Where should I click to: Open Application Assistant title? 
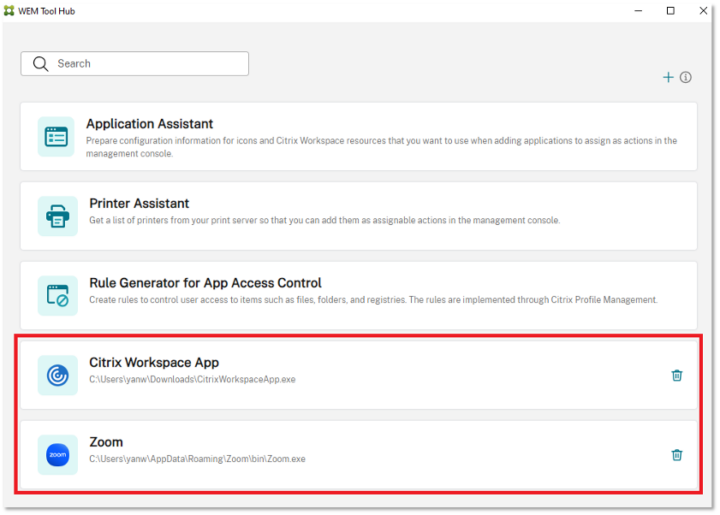click(149, 124)
